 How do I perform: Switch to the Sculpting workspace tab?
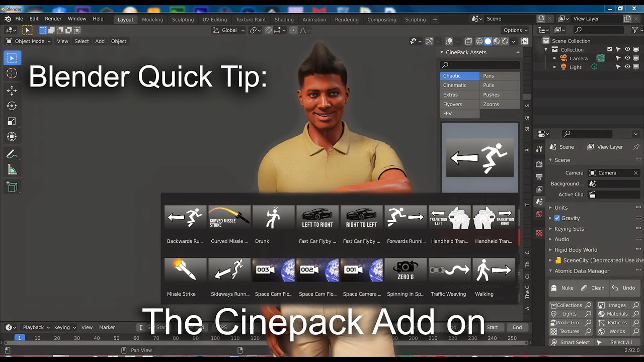[x=183, y=20]
